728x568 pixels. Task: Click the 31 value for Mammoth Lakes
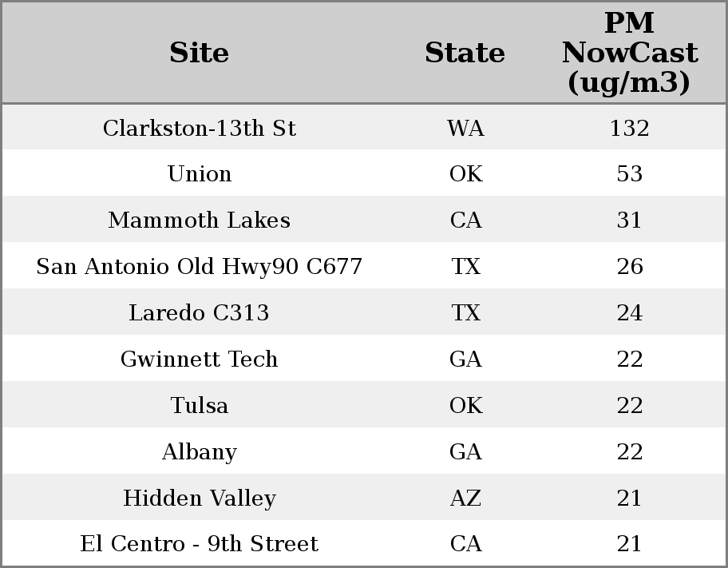click(629, 220)
